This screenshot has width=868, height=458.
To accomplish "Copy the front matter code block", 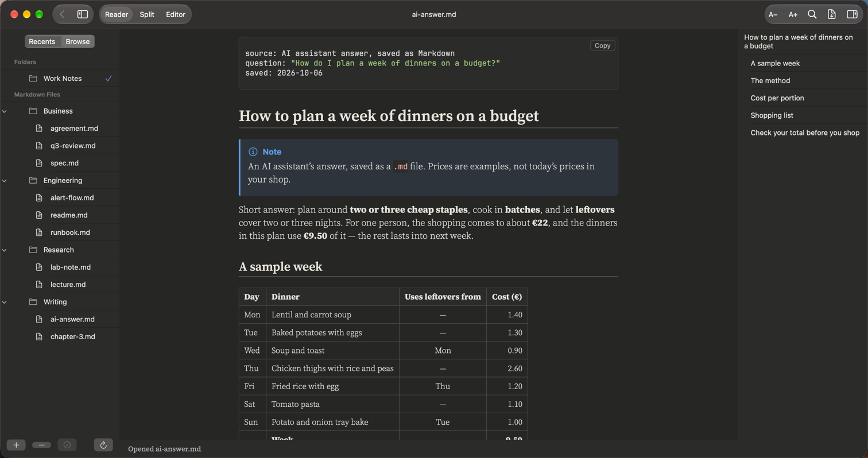I will click(602, 46).
